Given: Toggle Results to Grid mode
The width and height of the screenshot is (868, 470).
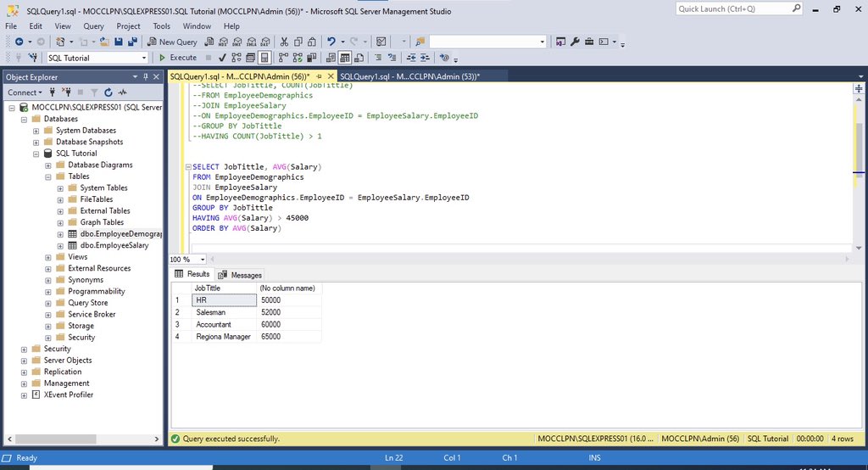Looking at the screenshot, I should click(345, 58).
